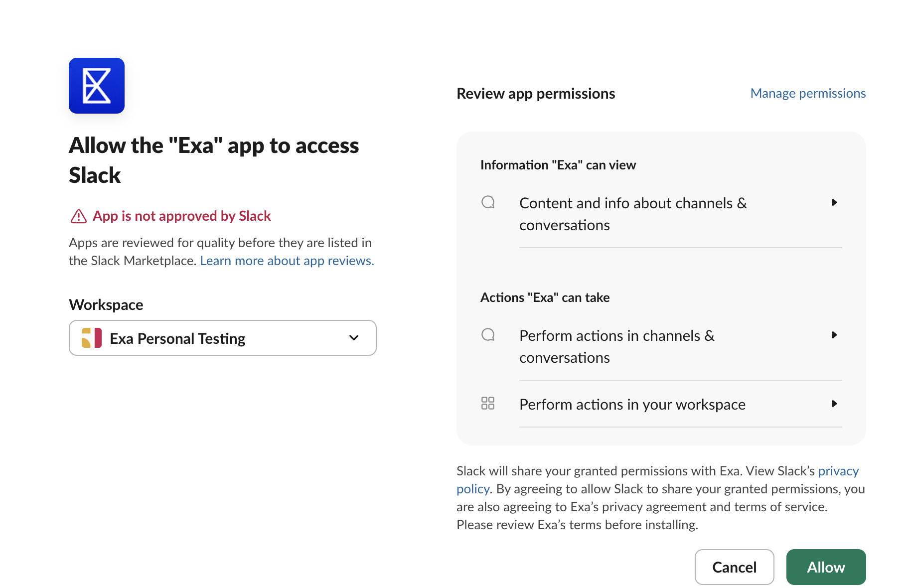Image resolution: width=907 pixels, height=588 pixels.
Task: Click chat icon beside Perform actions in channels
Action: 488,335
